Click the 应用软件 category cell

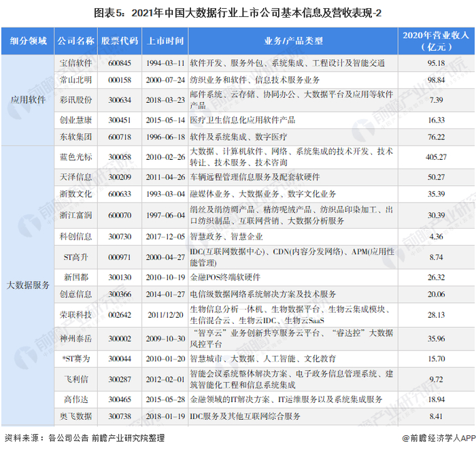(x=28, y=100)
